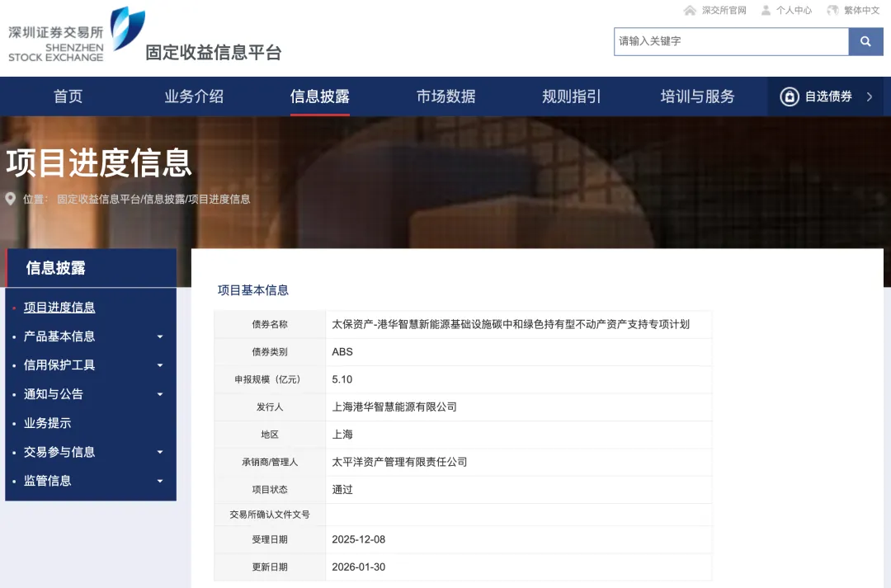The height and width of the screenshot is (588, 891).
Task: Open 业务提示 in the sidebar
Action: pos(47,423)
